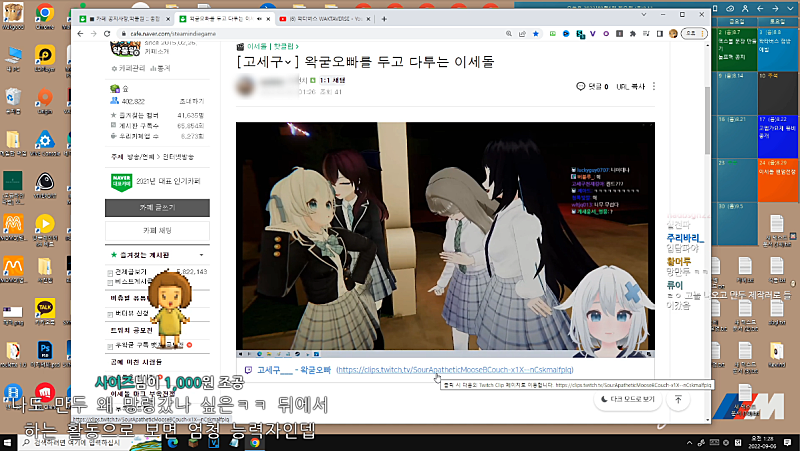
Task: Reload the Naver cafe page
Action: [x=107, y=34]
